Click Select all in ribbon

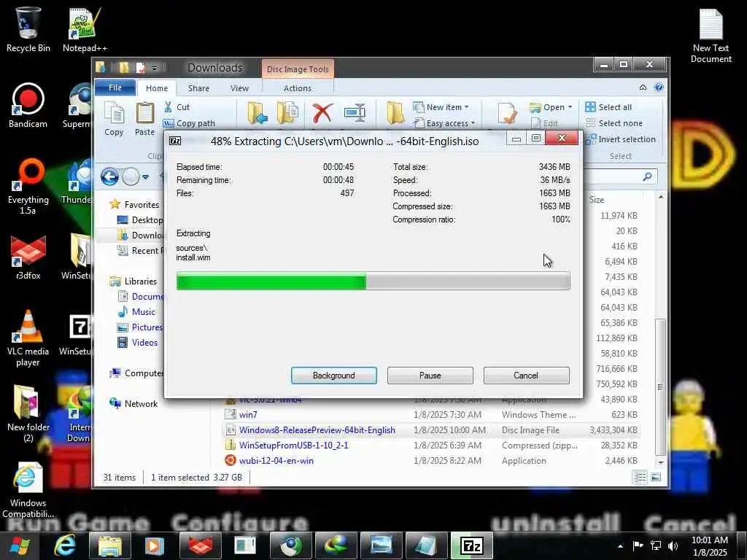pyautogui.click(x=608, y=107)
